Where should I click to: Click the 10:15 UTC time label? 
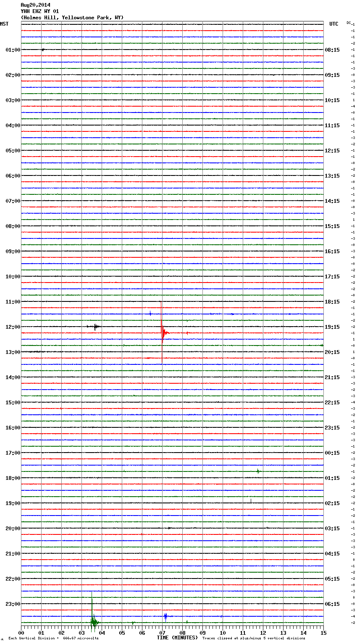point(332,100)
